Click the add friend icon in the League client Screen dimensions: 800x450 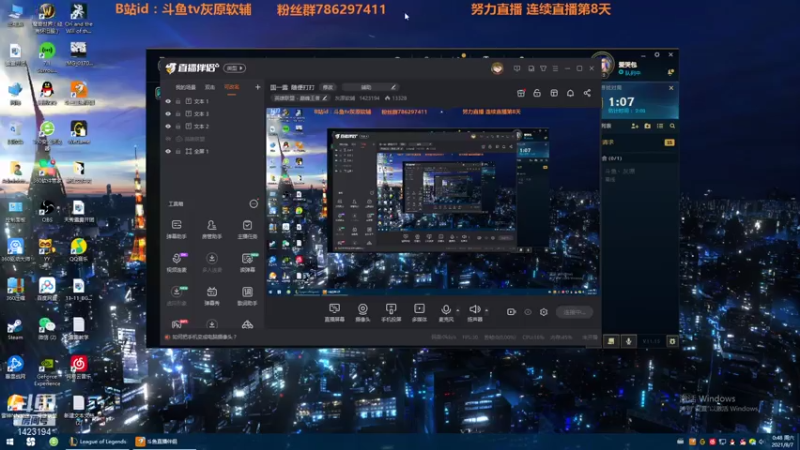pyautogui.click(x=635, y=126)
